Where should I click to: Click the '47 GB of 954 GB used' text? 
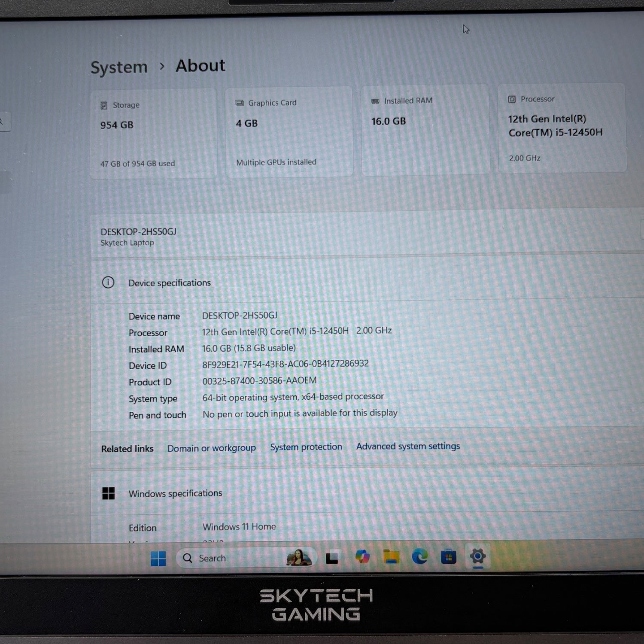pyautogui.click(x=137, y=164)
